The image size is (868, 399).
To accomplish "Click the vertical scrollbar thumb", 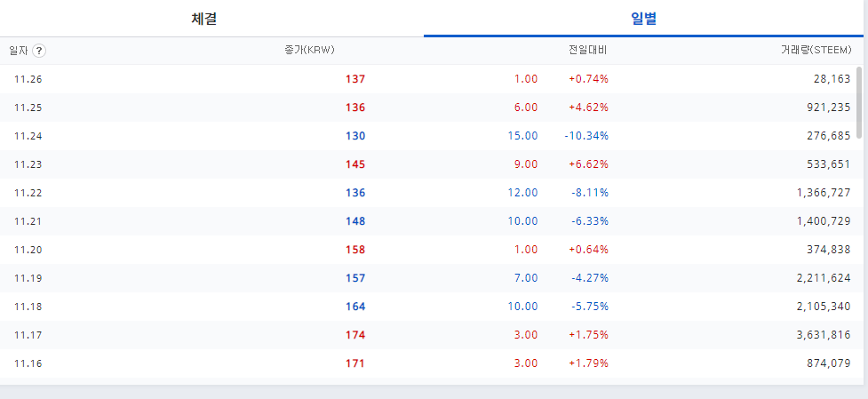I will click(859, 102).
